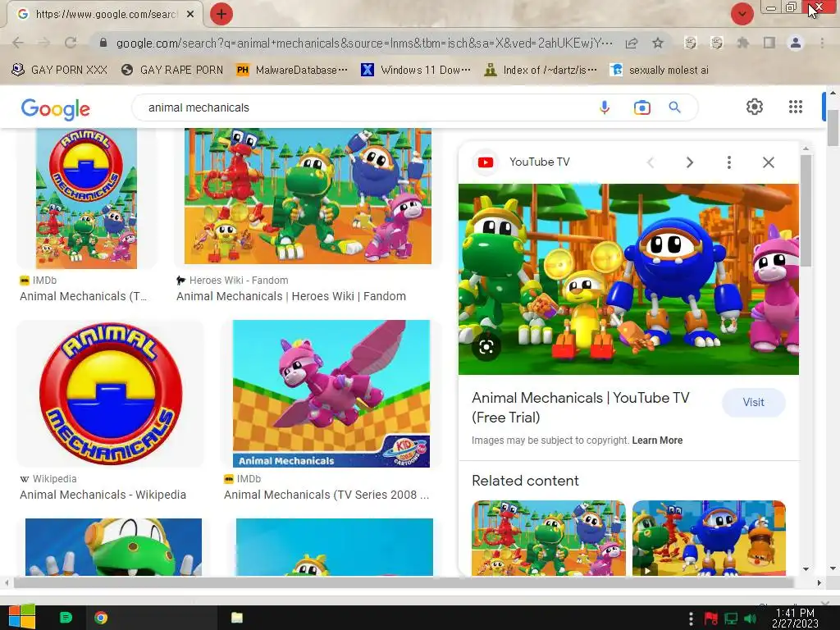Viewport: 840px width, 630px height.
Task: Go forward to the next page
Action: pos(44,43)
